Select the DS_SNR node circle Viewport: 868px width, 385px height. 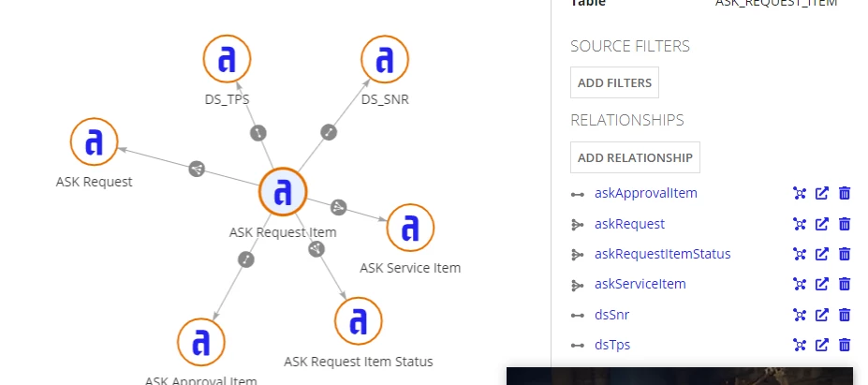(385, 59)
